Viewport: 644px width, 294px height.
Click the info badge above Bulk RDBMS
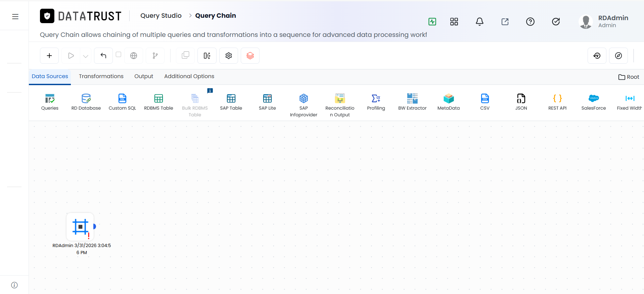pyautogui.click(x=210, y=91)
